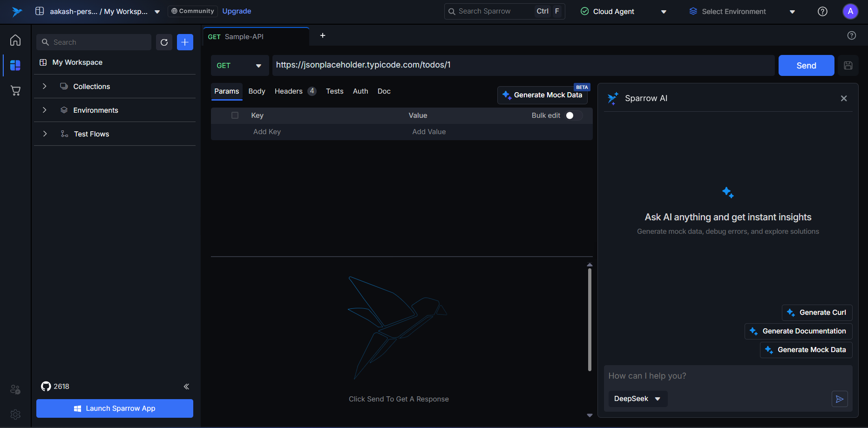868x428 pixels.
Task: Open the settings gear in left sidebar
Action: pyautogui.click(x=15, y=414)
